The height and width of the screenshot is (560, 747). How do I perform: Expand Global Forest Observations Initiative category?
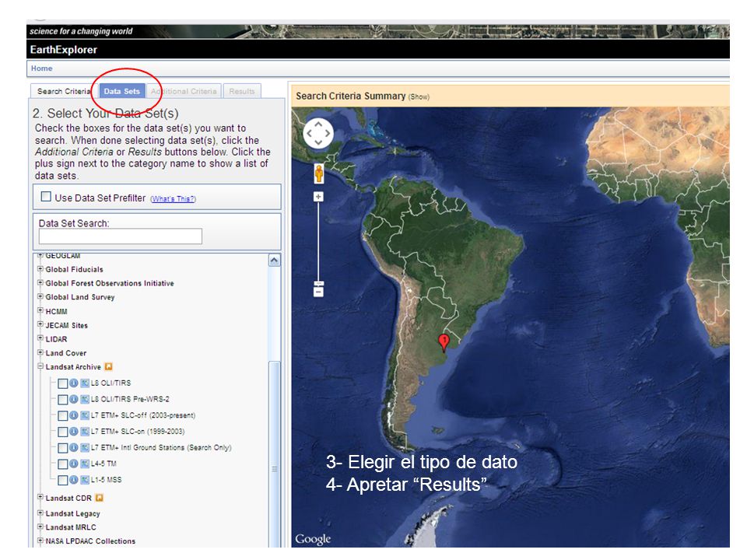pyautogui.click(x=40, y=282)
